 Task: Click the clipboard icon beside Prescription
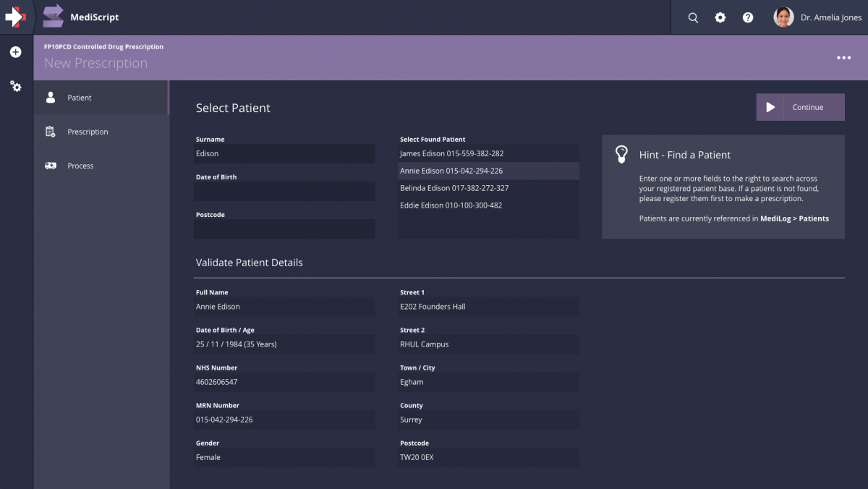coord(50,131)
